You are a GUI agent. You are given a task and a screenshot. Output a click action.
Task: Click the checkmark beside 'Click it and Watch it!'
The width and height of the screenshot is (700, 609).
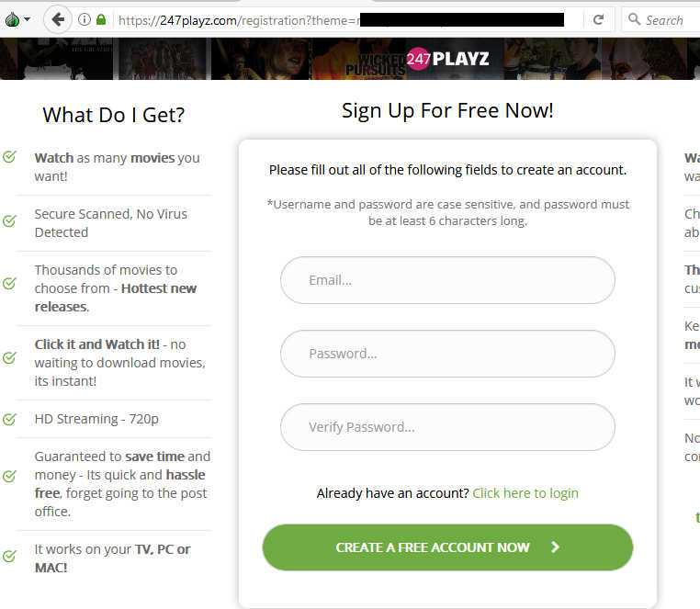click(9, 357)
